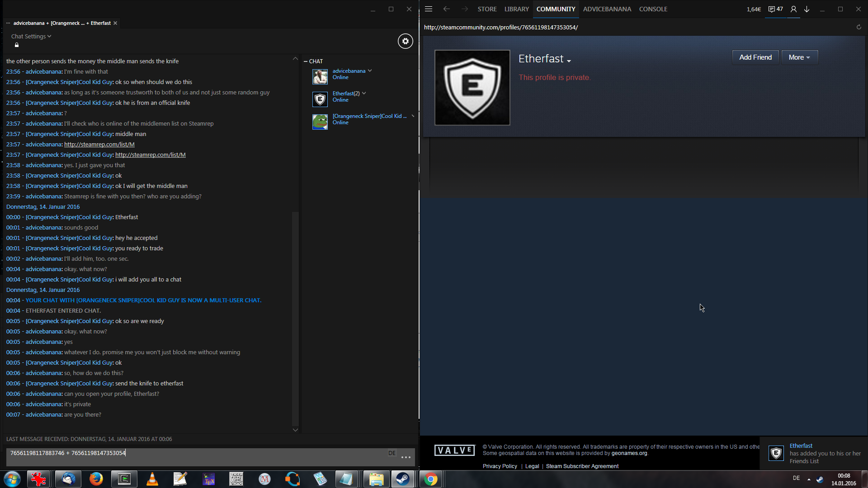Viewport: 868px width, 488px height.
Task: Click the chat scrollbar down arrow
Action: tap(295, 430)
